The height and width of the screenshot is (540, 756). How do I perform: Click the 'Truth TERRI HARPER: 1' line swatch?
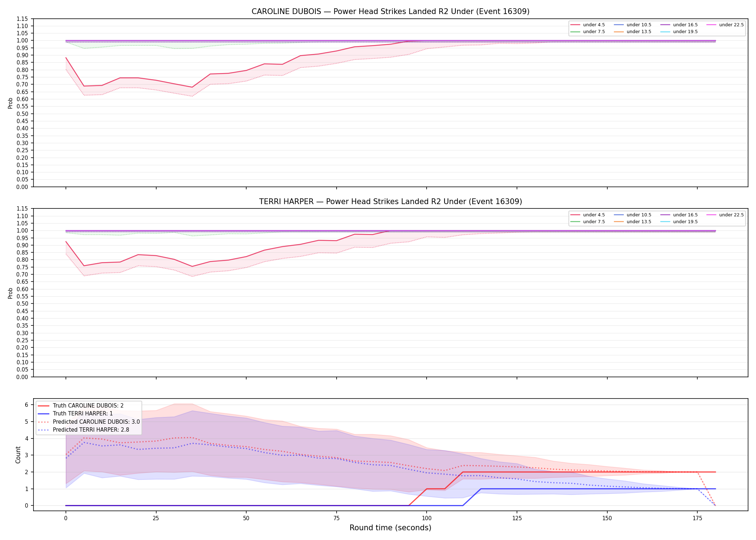tap(44, 414)
